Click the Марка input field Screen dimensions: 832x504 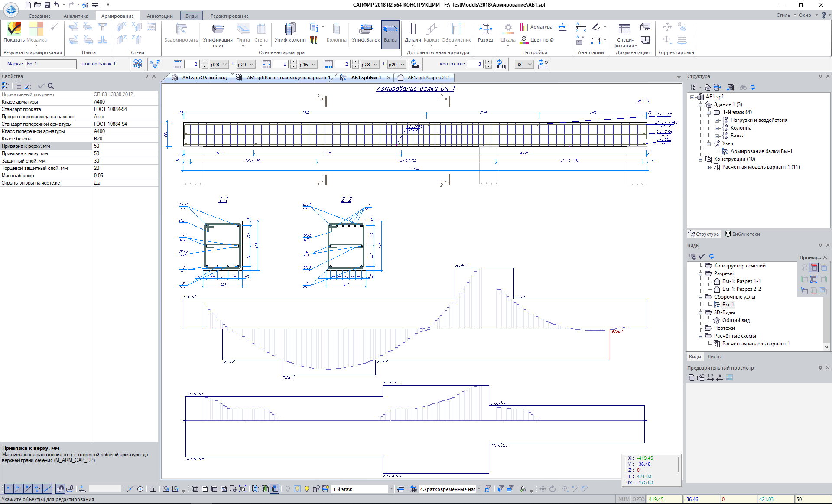pos(50,64)
